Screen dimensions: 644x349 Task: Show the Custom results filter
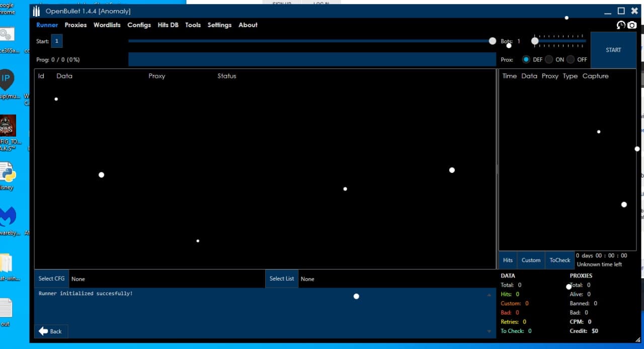531,260
